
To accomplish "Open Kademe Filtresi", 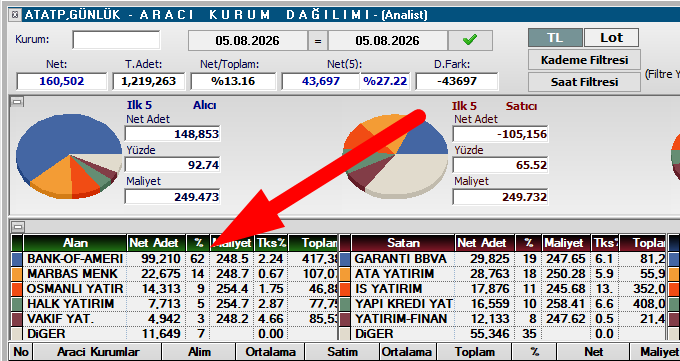I will 584,60.
